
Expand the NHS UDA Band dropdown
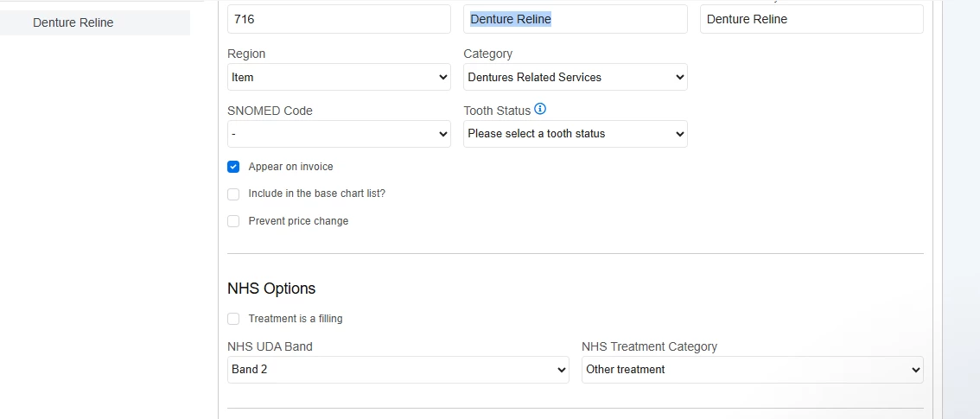pos(398,370)
